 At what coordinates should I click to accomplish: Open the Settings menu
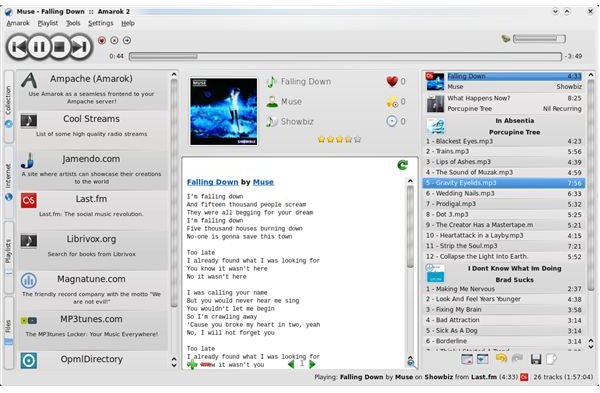(101, 23)
